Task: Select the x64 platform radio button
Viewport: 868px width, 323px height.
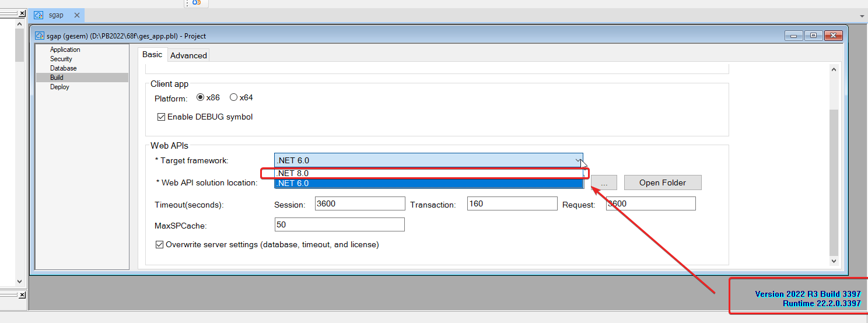Action: 233,97
